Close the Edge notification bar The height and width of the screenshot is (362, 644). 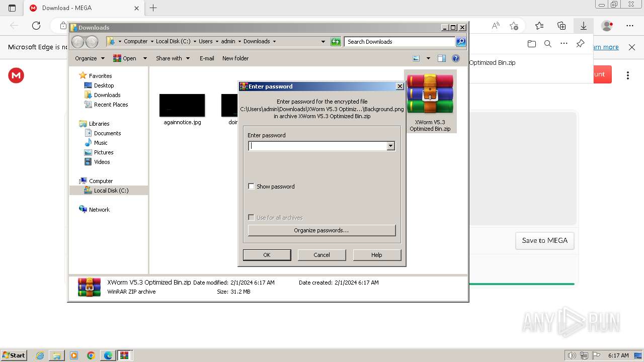pos(632,47)
